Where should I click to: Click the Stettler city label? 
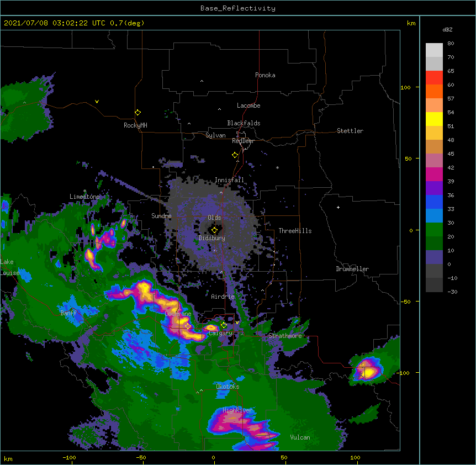point(350,131)
